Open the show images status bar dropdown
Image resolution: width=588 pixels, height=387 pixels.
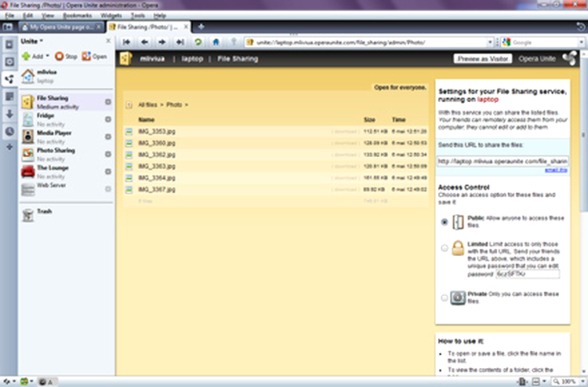544,382
